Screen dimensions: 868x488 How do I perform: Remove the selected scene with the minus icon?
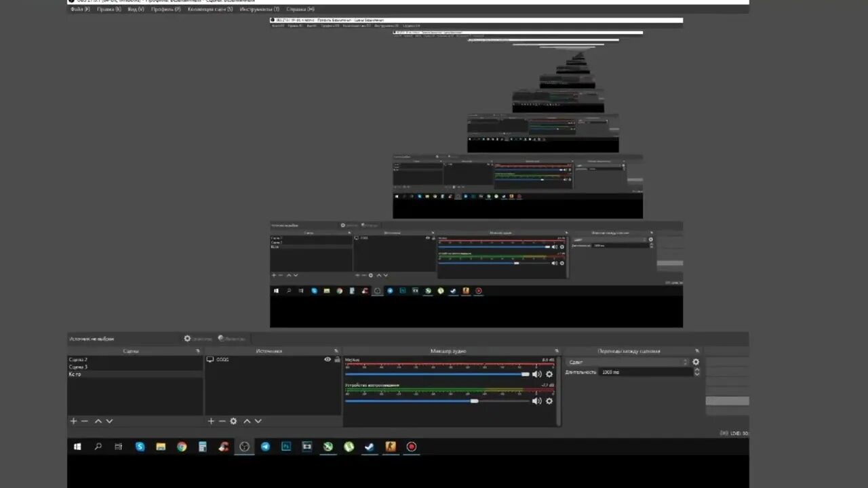[x=85, y=421]
